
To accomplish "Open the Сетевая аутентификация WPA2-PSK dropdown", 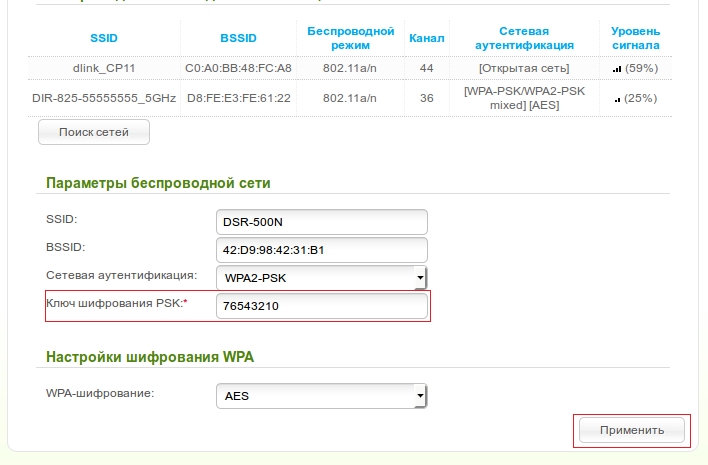I will [321, 277].
